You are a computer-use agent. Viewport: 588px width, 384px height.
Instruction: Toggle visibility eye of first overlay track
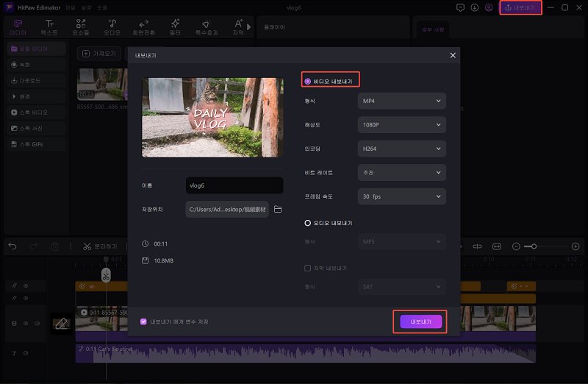coord(26,285)
